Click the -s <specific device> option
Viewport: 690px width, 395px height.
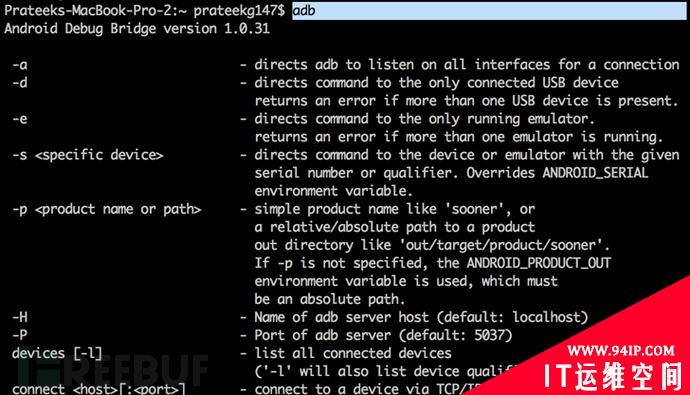coord(88,155)
